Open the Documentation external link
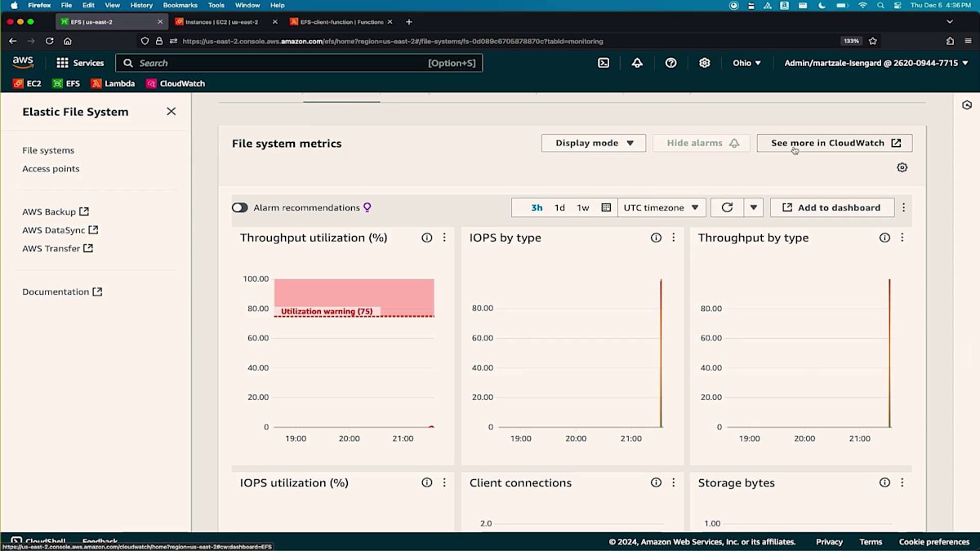980x551 pixels. pyautogui.click(x=62, y=291)
